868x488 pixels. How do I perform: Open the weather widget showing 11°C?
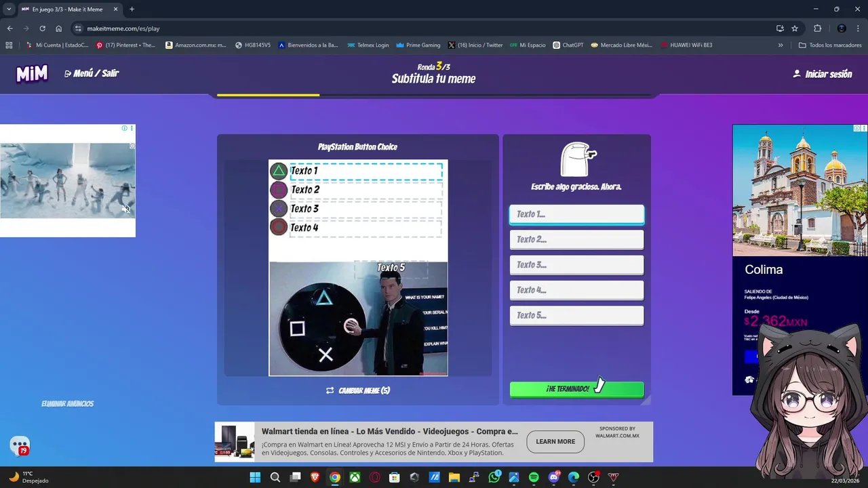(28, 477)
